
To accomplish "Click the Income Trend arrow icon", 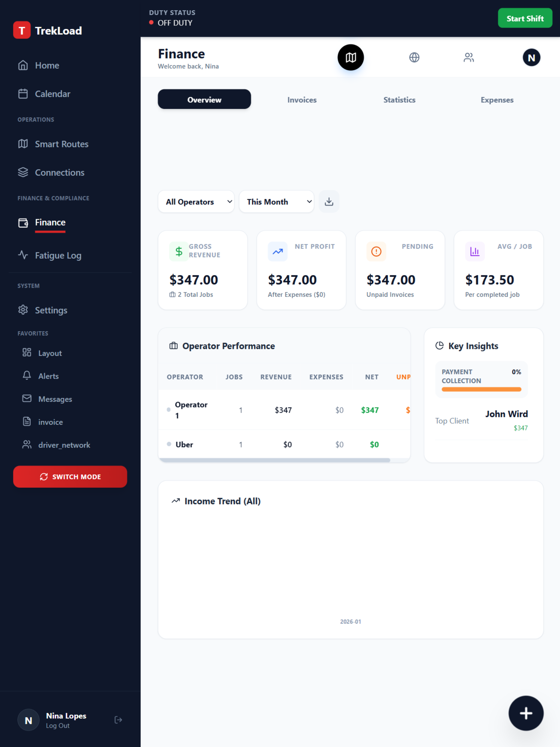I will 176,501.
